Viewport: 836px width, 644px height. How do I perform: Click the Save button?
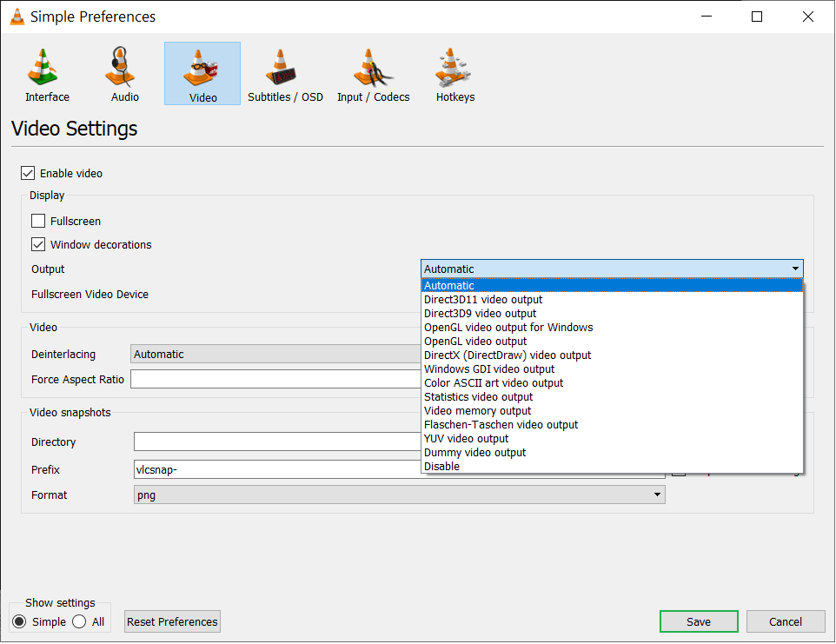click(x=699, y=622)
